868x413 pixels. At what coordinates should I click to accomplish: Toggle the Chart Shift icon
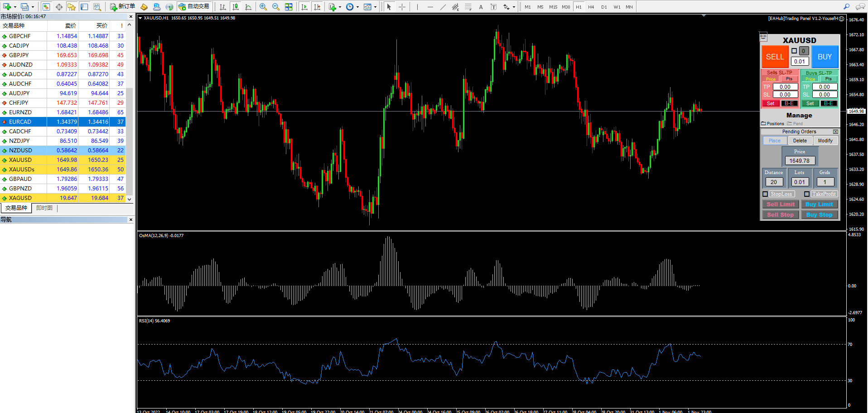tap(317, 7)
